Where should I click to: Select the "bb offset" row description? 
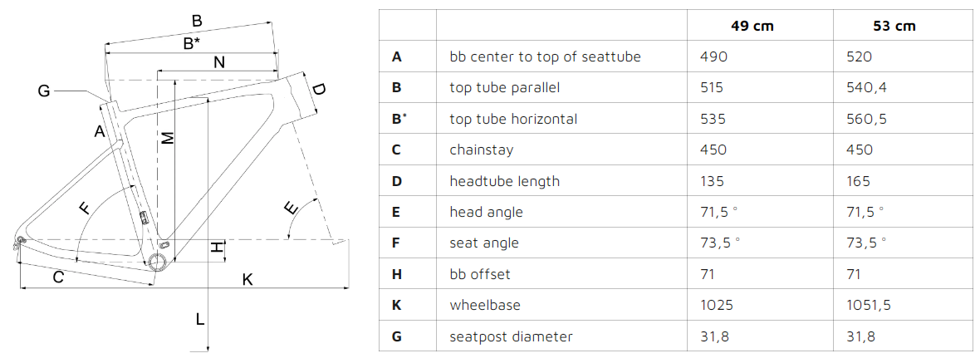coord(479,274)
